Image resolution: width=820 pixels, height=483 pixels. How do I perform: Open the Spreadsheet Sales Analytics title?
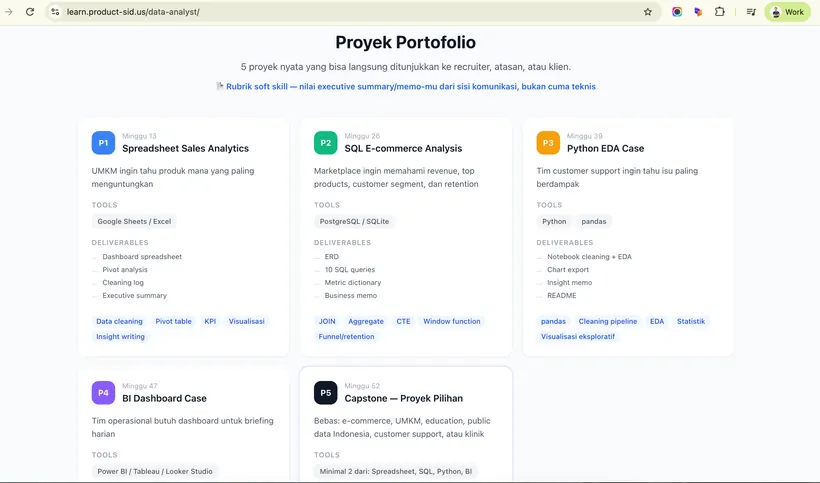185,148
